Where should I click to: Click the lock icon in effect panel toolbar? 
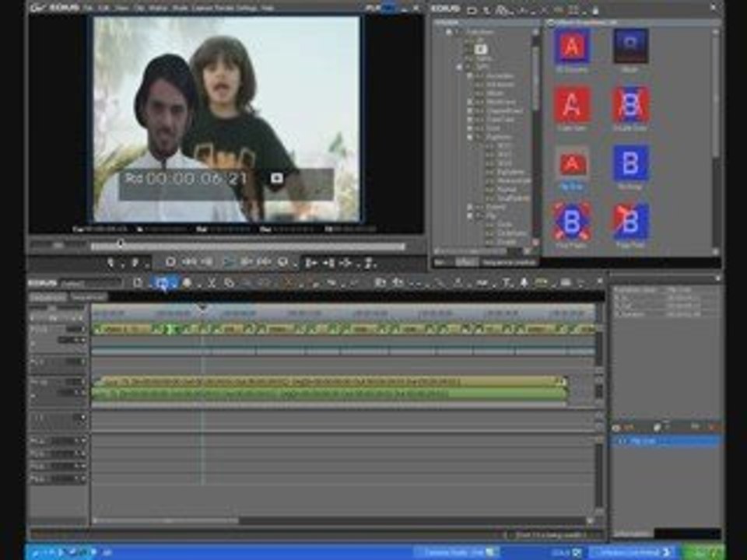tap(595, 9)
